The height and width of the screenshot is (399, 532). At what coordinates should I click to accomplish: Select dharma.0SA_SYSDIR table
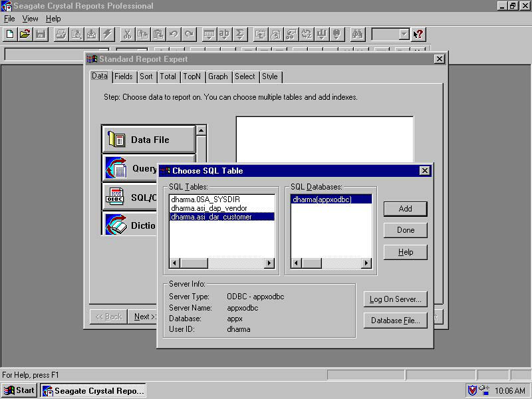click(221, 199)
